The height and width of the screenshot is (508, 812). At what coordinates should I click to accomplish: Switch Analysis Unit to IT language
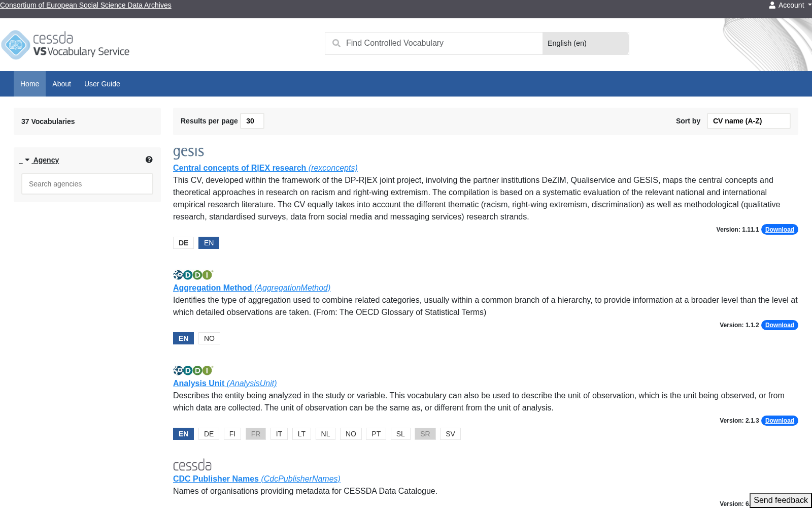[x=279, y=434]
